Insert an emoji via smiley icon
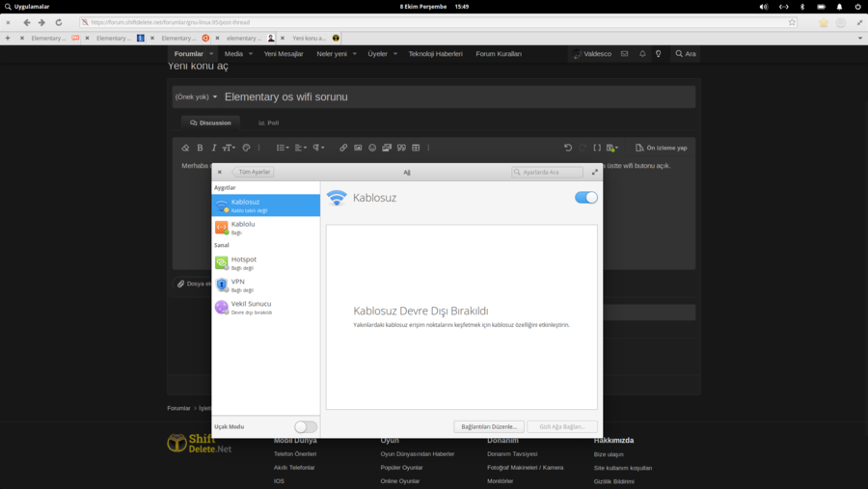 point(372,148)
